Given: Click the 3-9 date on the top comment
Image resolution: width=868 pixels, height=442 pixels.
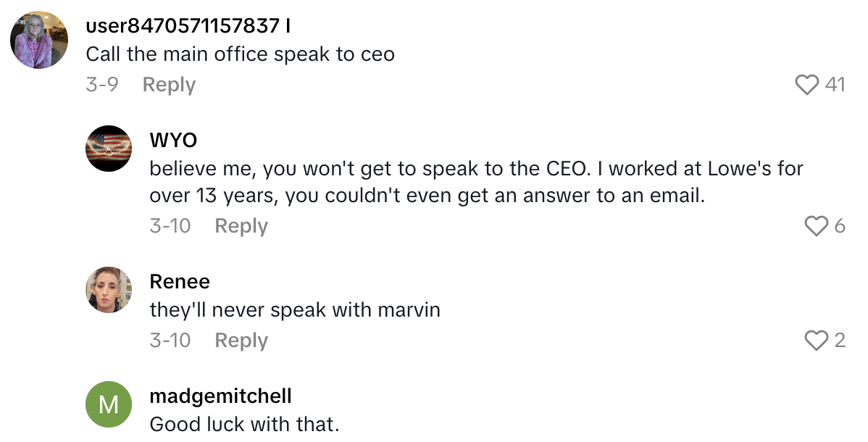Looking at the screenshot, I should pos(101,85).
